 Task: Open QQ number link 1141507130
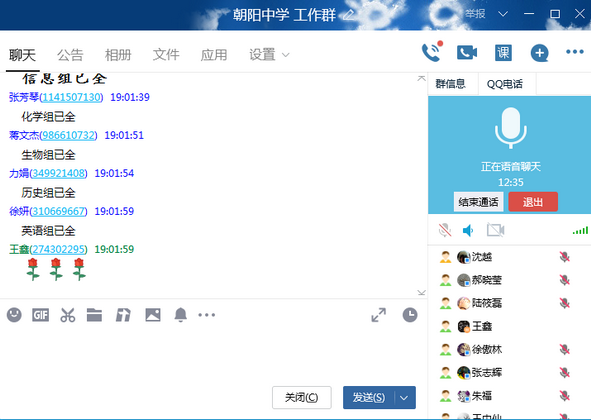click(x=71, y=97)
